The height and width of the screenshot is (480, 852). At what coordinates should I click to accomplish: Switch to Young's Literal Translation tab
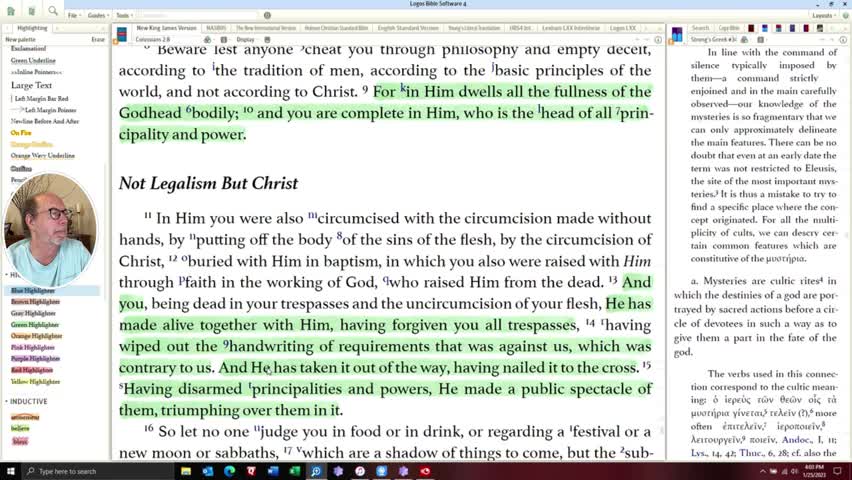coord(474,28)
